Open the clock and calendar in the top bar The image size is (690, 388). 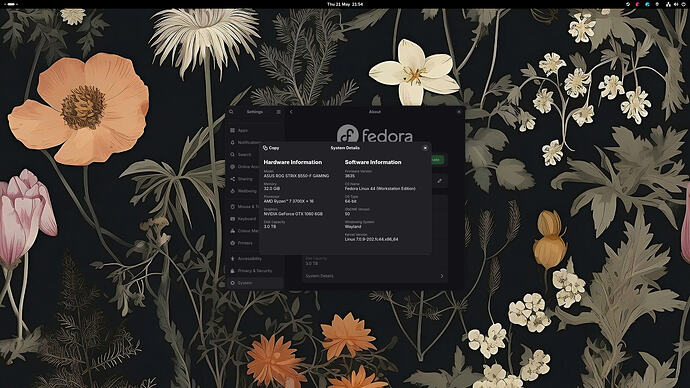click(345, 4)
